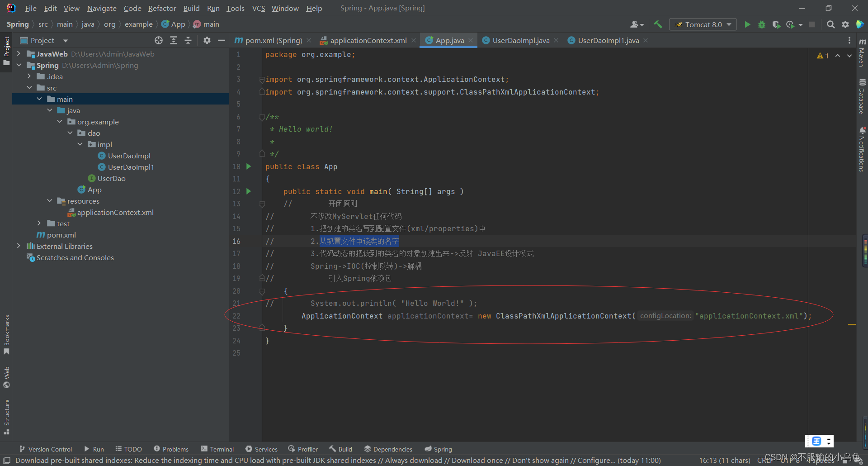Hide the Project tool window
This screenshot has height=466, width=868.
[222, 40]
